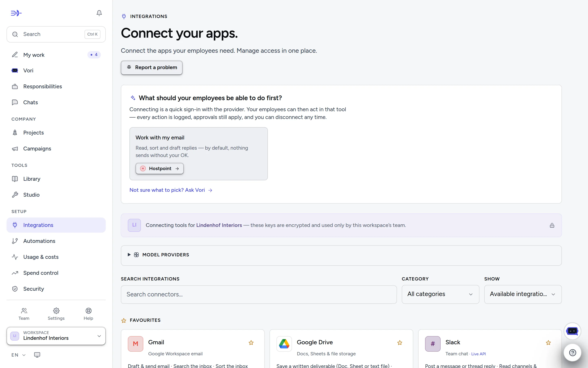Open the Lindenhof Interiors workspace switcher
Image resolution: width=588 pixels, height=368 pixels.
click(x=56, y=336)
